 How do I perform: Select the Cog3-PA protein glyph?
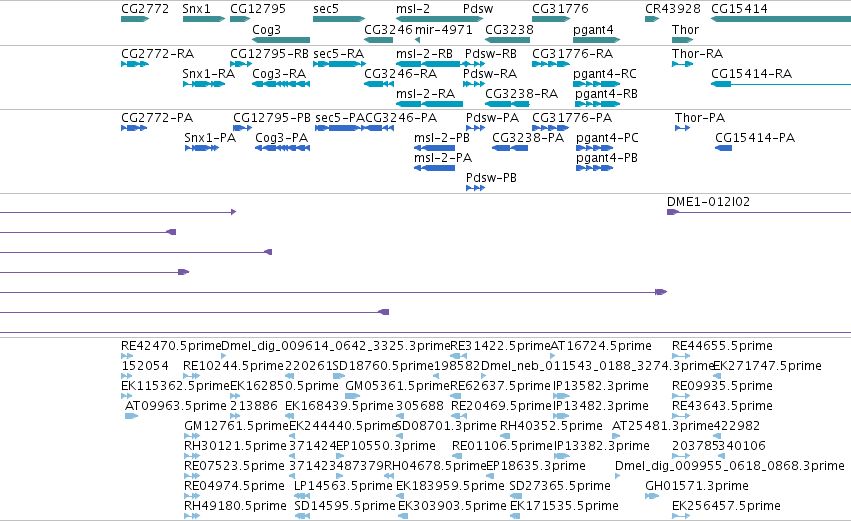282,148
